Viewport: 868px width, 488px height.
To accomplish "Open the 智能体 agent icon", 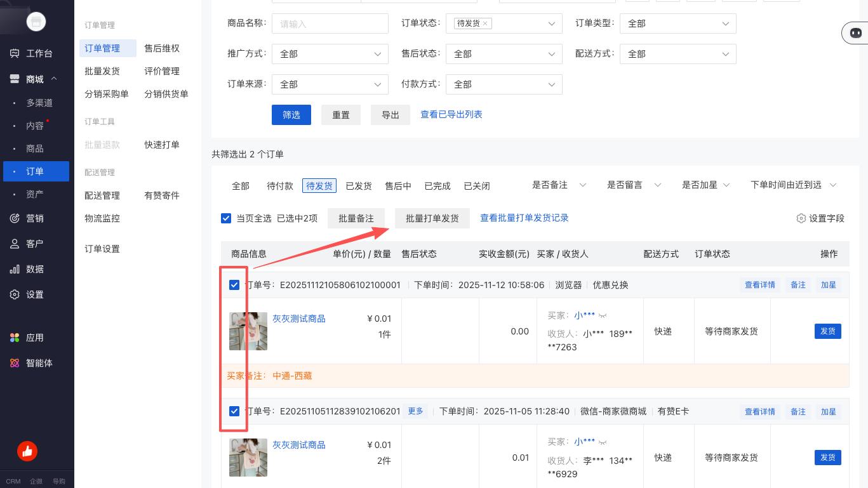I will pyautogui.click(x=15, y=363).
